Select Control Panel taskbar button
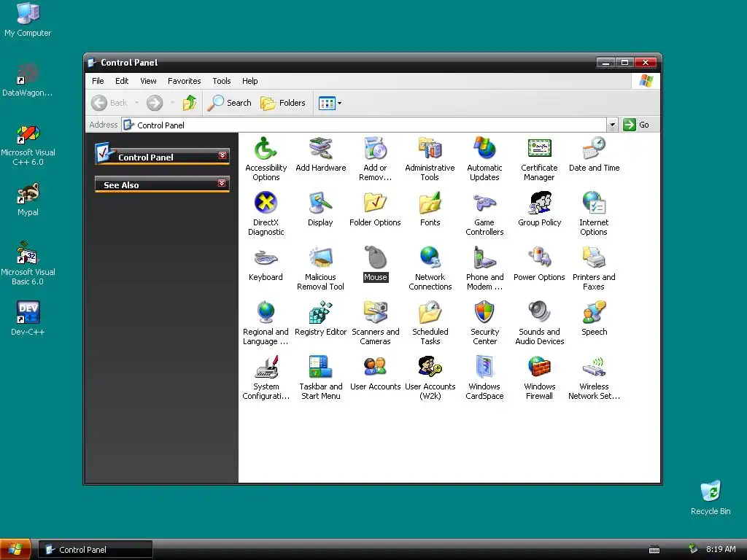This screenshot has width=747, height=560. (x=96, y=550)
